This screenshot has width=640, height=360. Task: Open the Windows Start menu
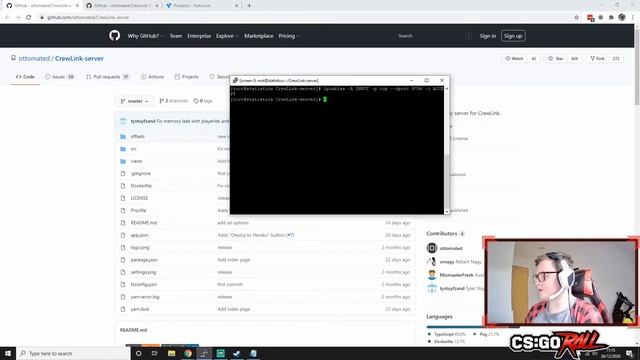[8, 353]
